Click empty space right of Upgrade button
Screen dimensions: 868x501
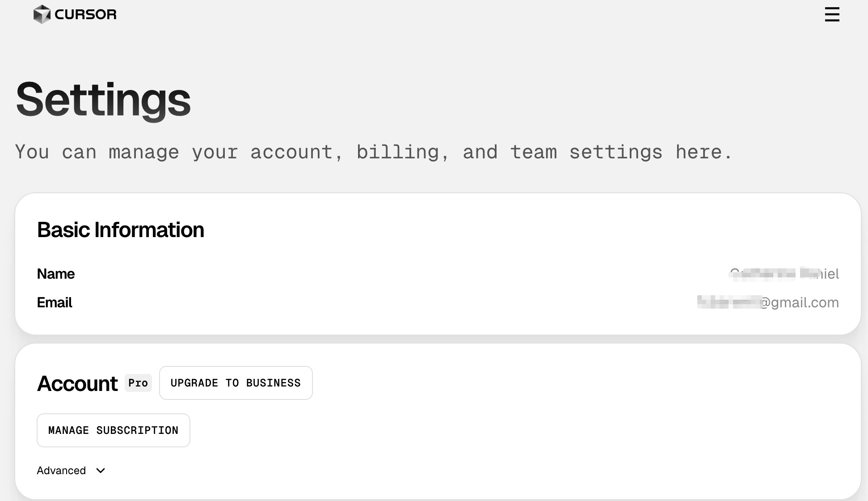[536, 383]
